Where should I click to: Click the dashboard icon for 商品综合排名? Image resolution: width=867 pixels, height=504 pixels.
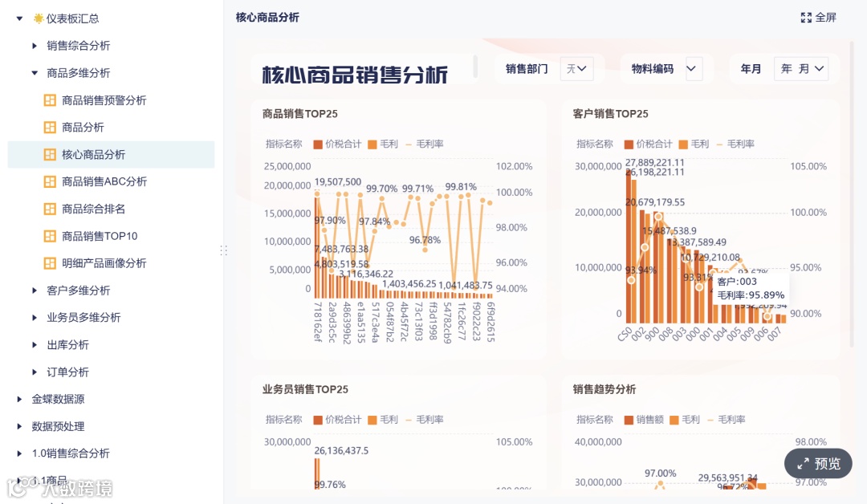tap(50, 209)
